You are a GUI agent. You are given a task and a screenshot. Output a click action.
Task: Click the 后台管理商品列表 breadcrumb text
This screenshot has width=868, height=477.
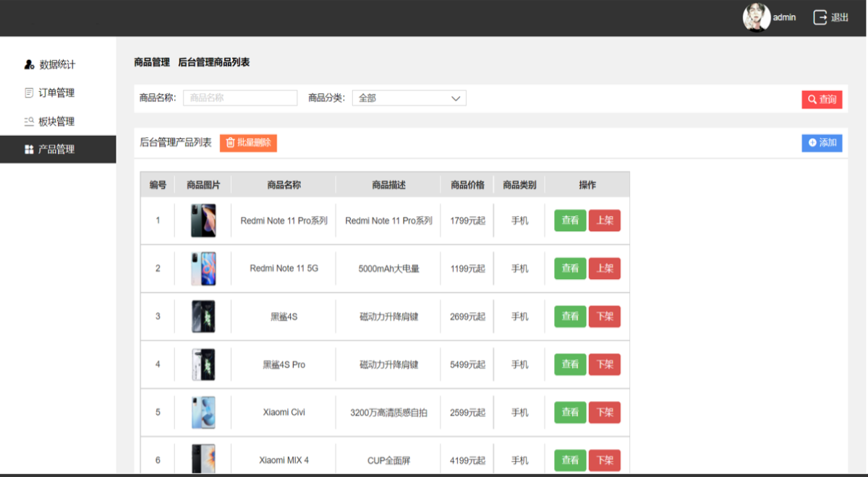[214, 63]
